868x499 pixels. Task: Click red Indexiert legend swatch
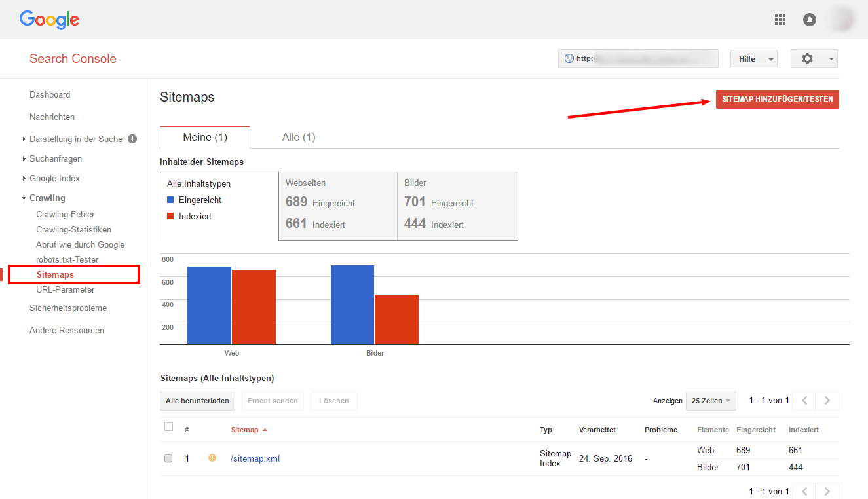(170, 216)
